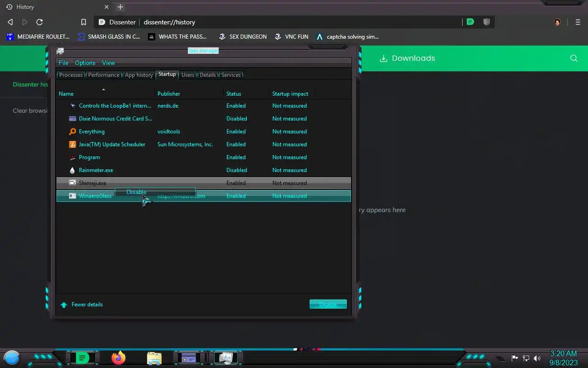Image resolution: width=588 pixels, height=368 pixels.
Task: Click the Rainmeter droplet icon
Action: pyautogui.click(x=73, y=170)
